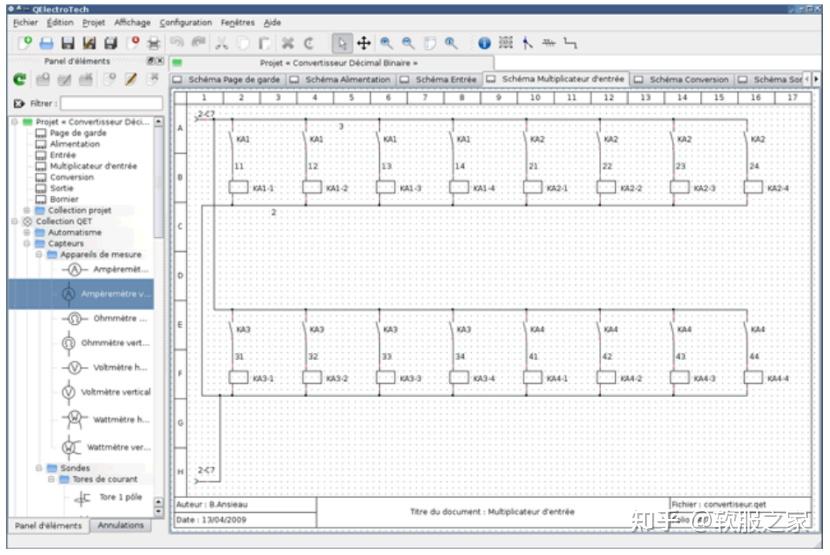Open the Aide menu
Viewport: 830px width, 555px height.
pyautogui.click(x=272, y=22)
